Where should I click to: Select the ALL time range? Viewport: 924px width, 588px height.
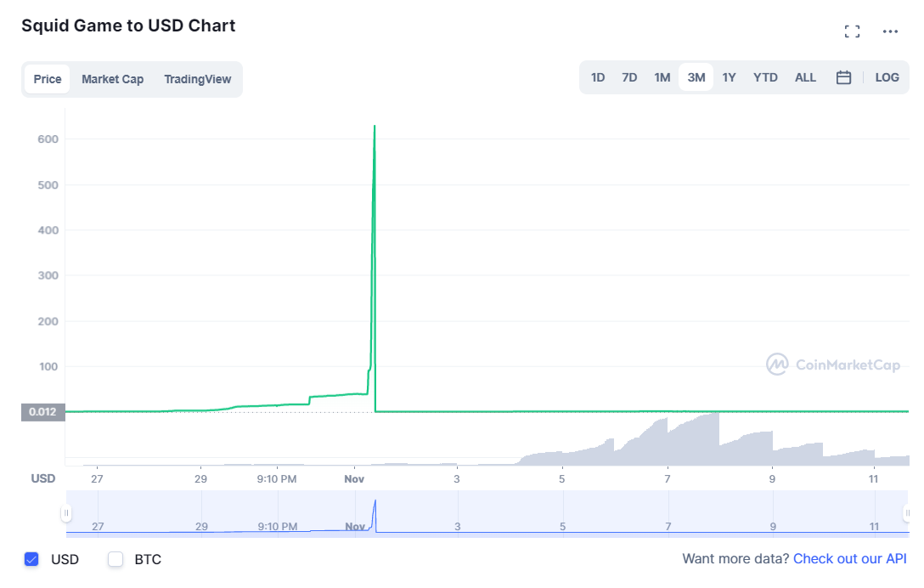click(805, 77)
